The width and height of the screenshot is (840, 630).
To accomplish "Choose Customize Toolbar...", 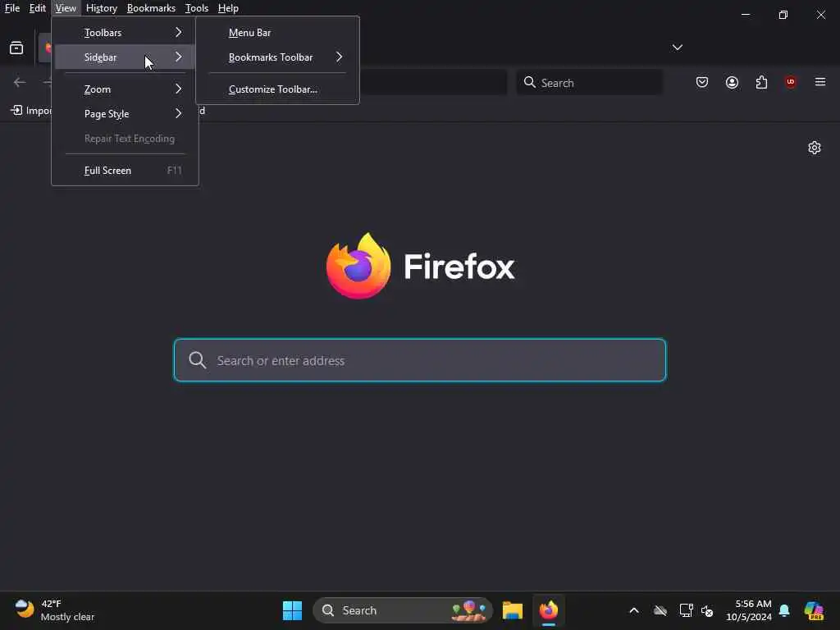I will click(x=277, y=89).
